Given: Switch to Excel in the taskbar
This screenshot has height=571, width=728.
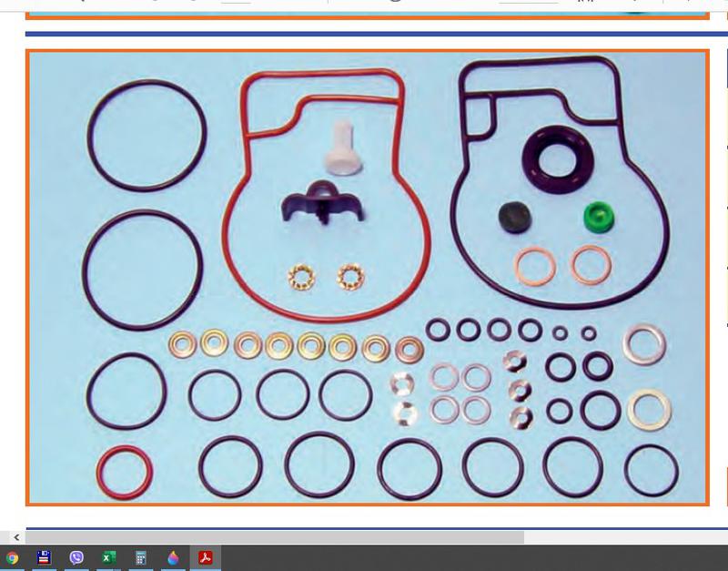Looking at the screenshot, I should point(108,557).
